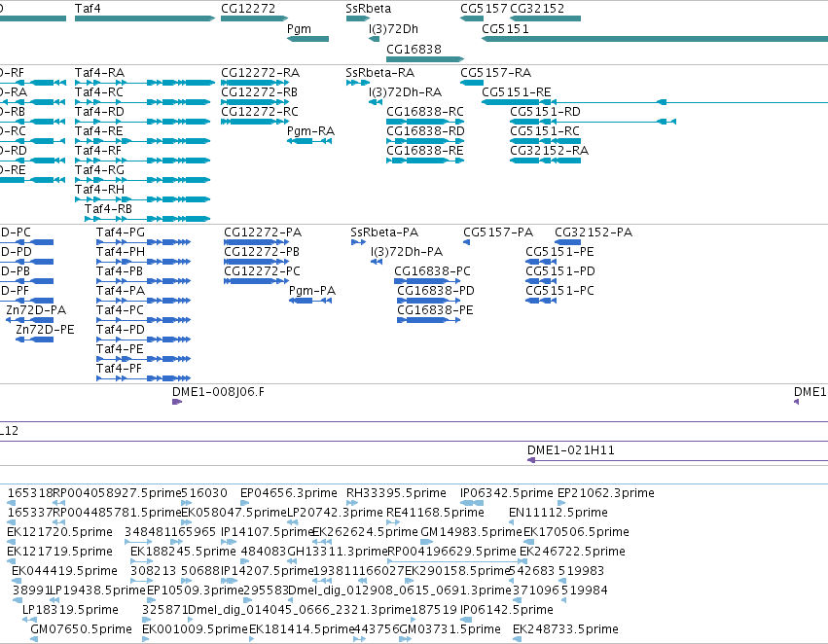
Task: Select transcript CG5151-RE
Action: coord(517,92)
